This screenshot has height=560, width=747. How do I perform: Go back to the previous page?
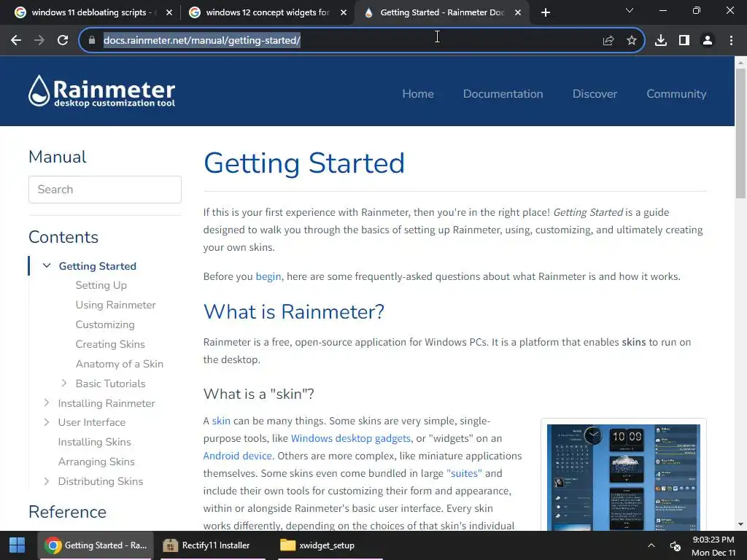click(16, 41)
